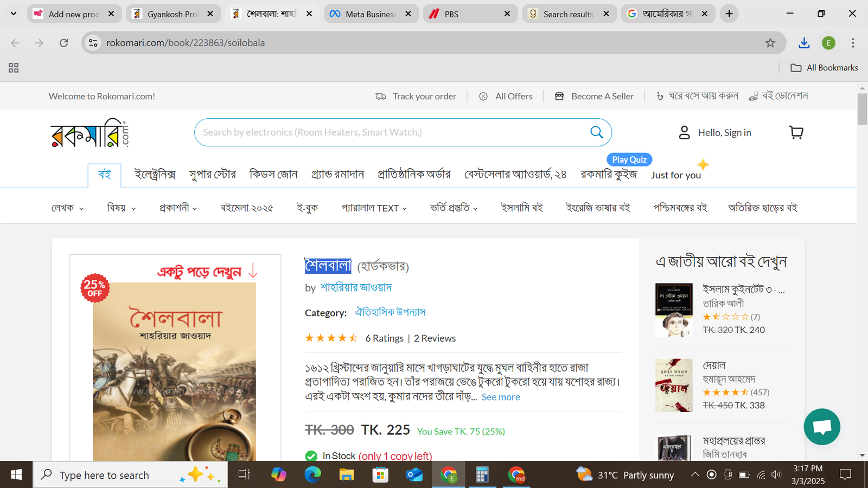Open Task View on the taskbar
The image size is (868, 488).
tap(244, 475)
